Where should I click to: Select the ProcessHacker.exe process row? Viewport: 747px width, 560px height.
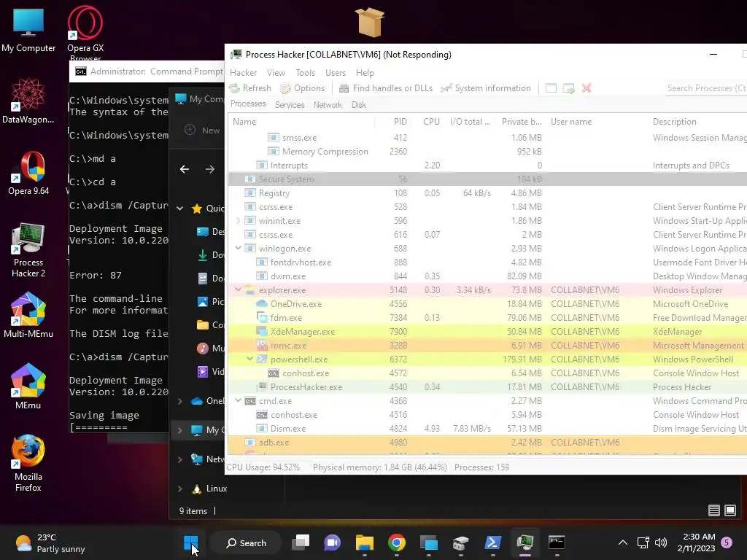coord(487,387)
